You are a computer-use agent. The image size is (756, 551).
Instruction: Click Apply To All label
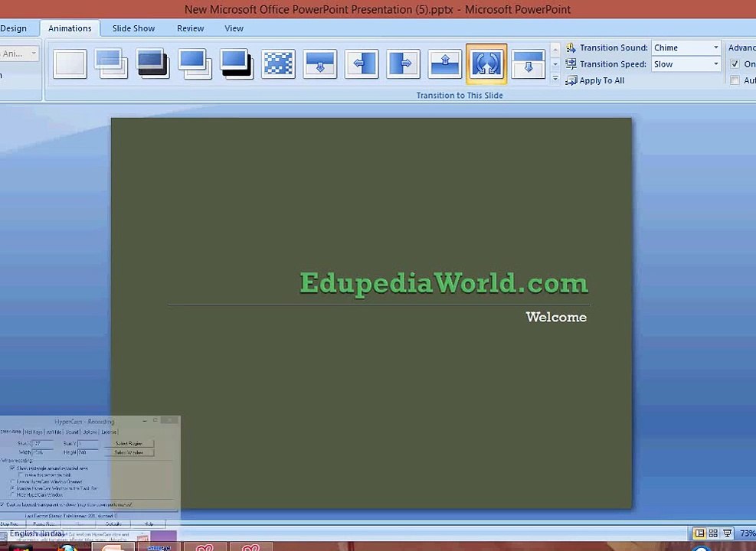coord(602,80)
